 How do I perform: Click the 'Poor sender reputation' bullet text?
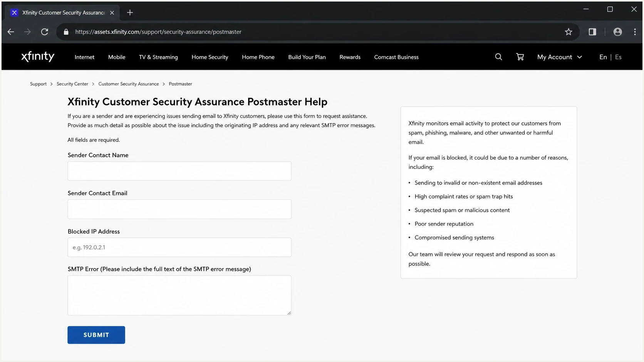click(444, 224)
